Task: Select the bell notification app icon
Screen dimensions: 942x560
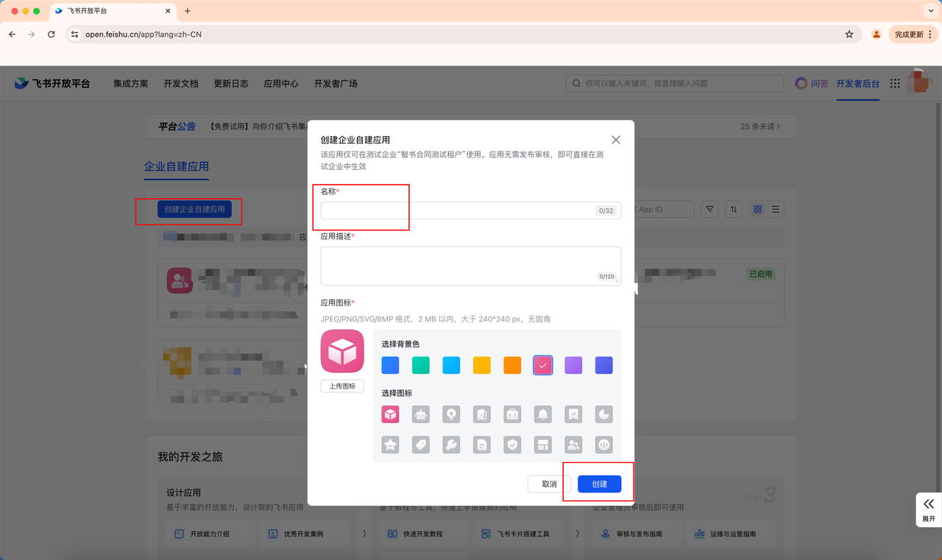Action: click(x=543, y=414)
